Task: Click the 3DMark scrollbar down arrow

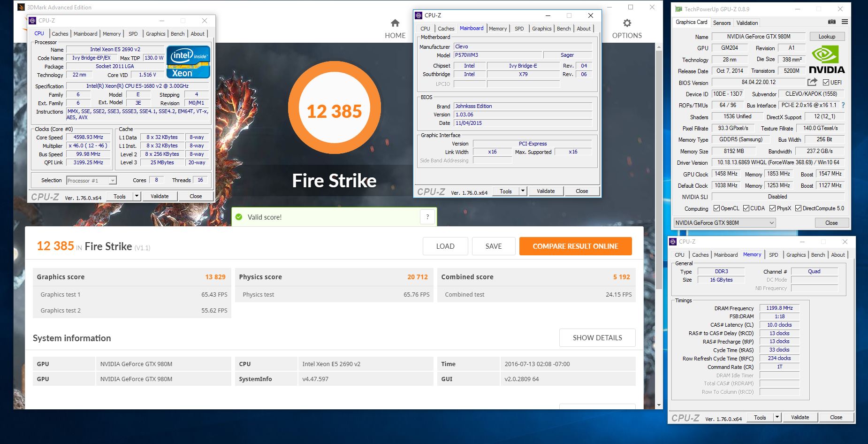Action: (659, 405)
